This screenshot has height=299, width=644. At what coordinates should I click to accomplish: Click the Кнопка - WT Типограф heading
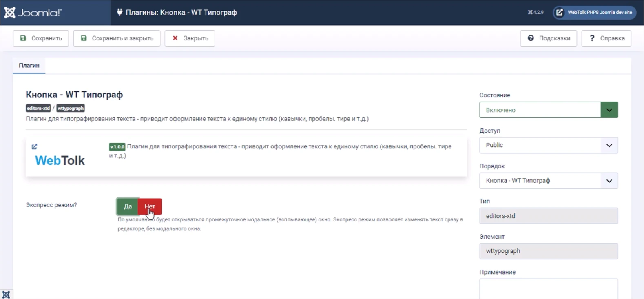point(74,95)
